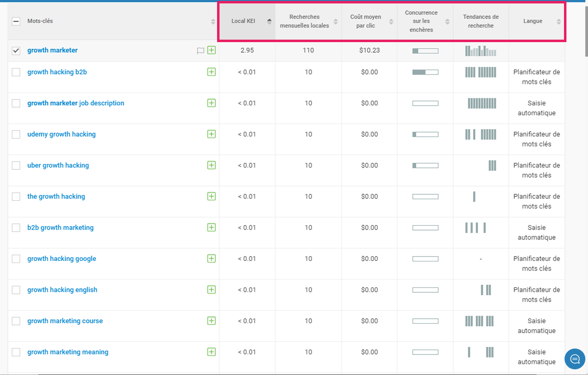Sort by Coût moyen par clic arrows

(391, 22)
